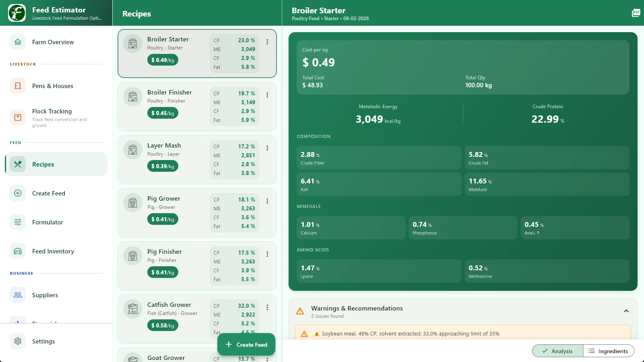Click the Metabolic Energy 3,049 value
Image resolution: width=644 pixels, height=362 pixels.
pyautogui.click(x=378, y=119)
